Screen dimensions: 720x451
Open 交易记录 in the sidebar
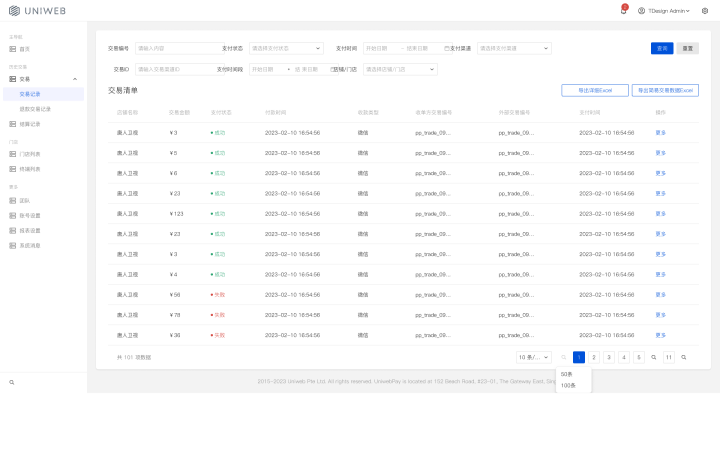click(x=44, y=94)
